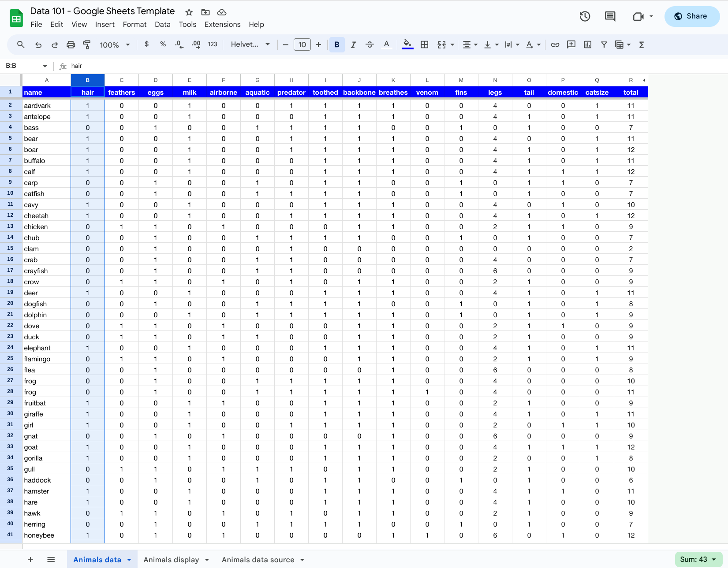
Task: Toggle Bold formatting
Action: (337, 45)
